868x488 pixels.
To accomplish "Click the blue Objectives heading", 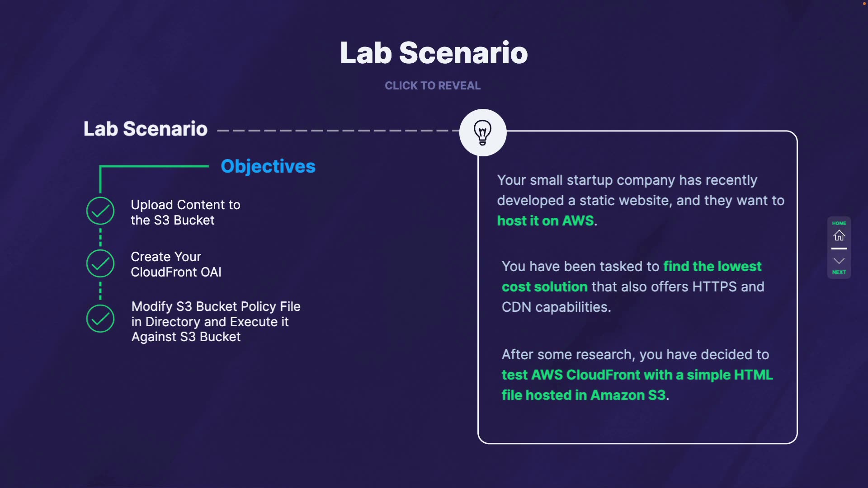I will (268, 166).
